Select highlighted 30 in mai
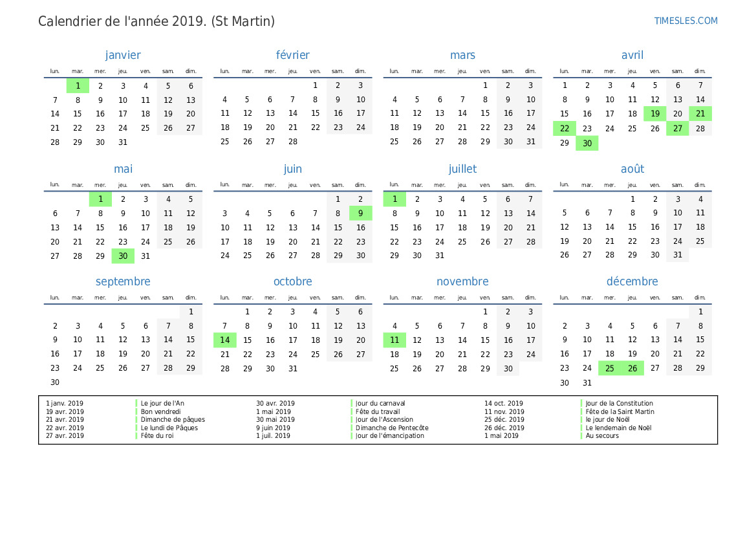Image resolution: width=756 pixels, height=535 pixels. point(123,256)
